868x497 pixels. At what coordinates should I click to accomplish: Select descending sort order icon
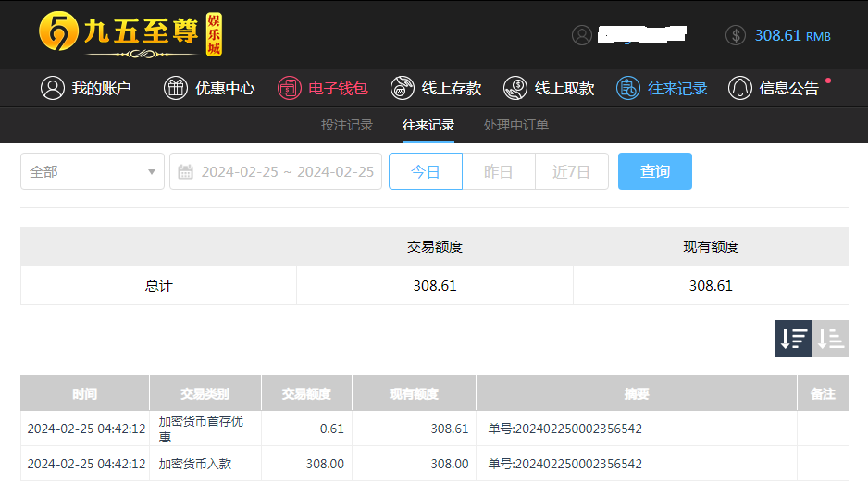pyautogui.click(x=793, y=338)
